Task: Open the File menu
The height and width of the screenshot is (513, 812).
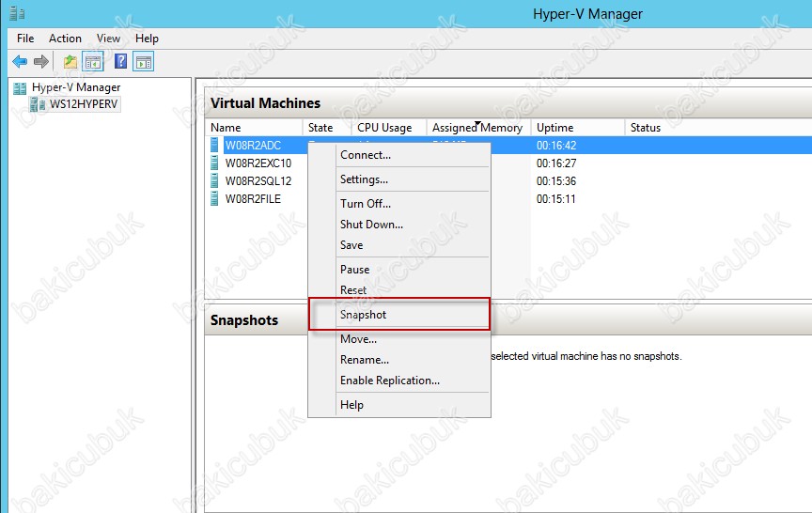Action: (25, 39)
